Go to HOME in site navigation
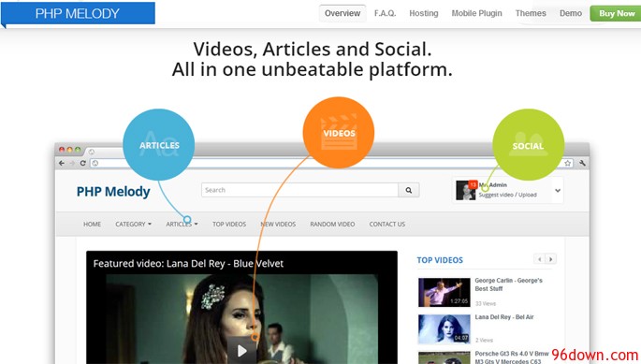The height and width of the screenshot is (364, 641). (92, 225)
